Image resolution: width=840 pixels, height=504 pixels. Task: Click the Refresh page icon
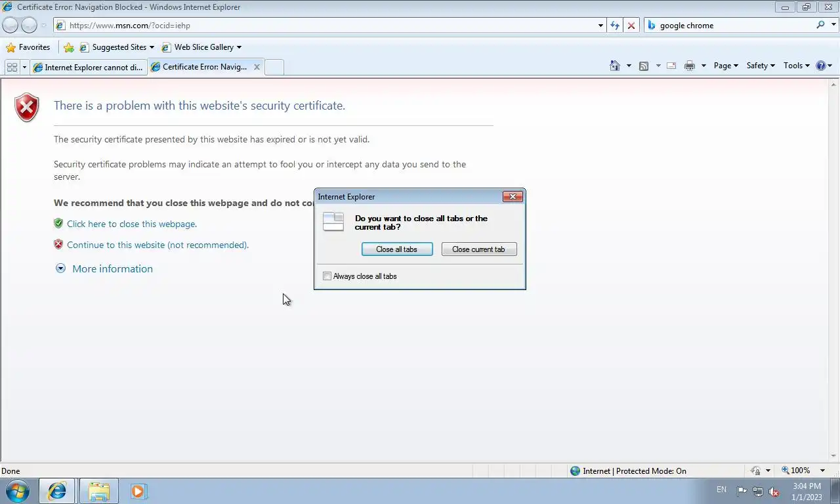tap(615, 26)
